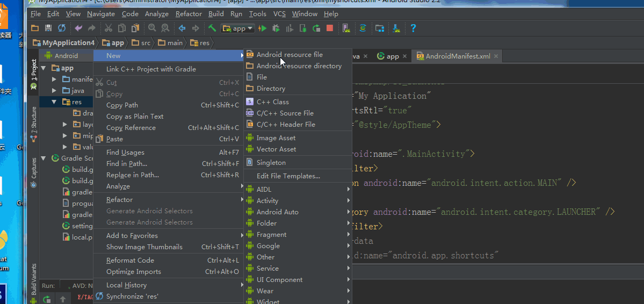
Task: Open the File menu
Action: (x=36, y=14)
